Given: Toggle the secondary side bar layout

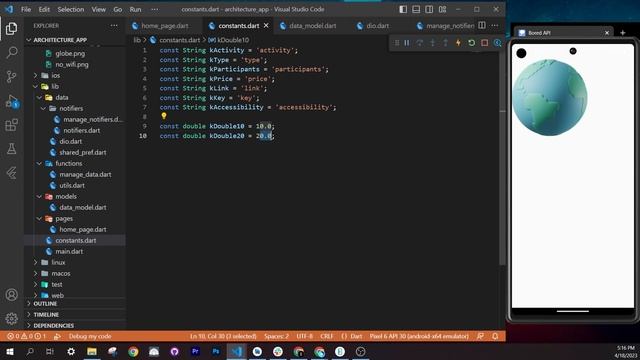Looking at the screenshot, I should click(429, 9).
